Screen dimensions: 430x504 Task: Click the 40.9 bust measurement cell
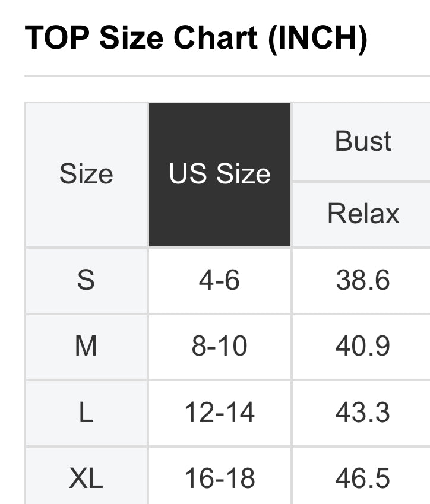click(362, 347)
